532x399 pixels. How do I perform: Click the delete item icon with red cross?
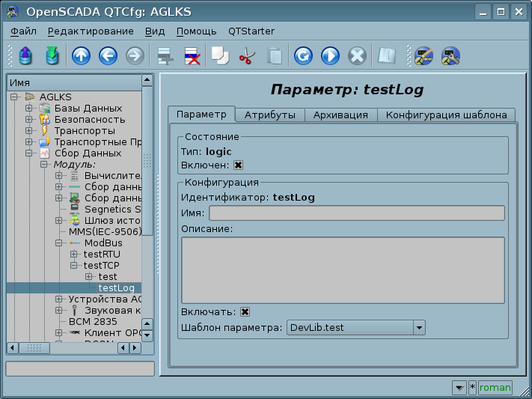(192, 55)
